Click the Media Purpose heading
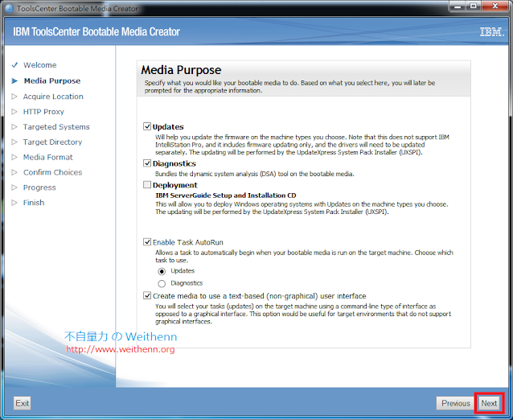This screenshot has width=513, height=420. coord(181,70)
